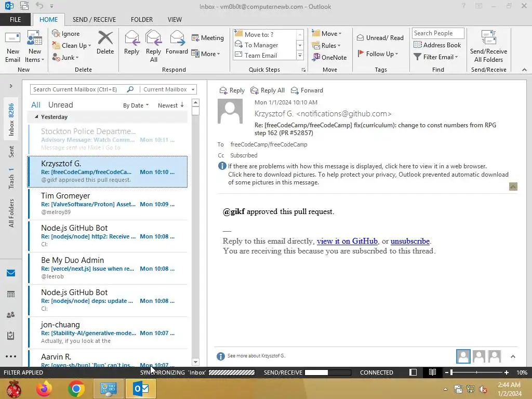Switch to the HOME tab

tap(48, 20)
